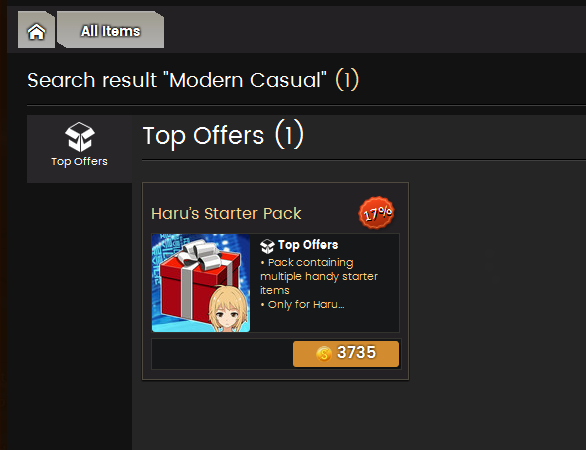This screenshot has height=450, width=586.
Task: Go to the shop home icon
Action: (x=36, y=31)
